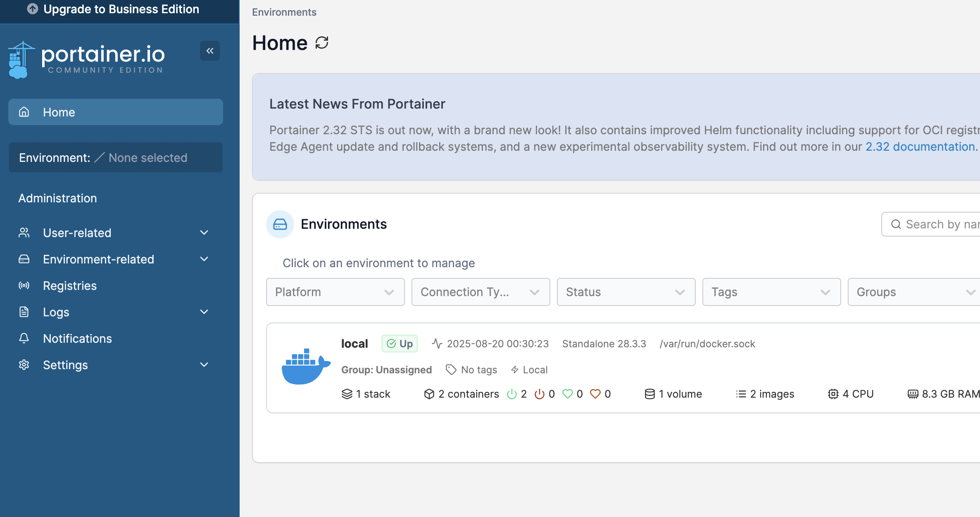Image resolution: width=980 pixels, height=517 pixels.
Task: Open the Platform filter dropdown
Action: pos(335,292)
